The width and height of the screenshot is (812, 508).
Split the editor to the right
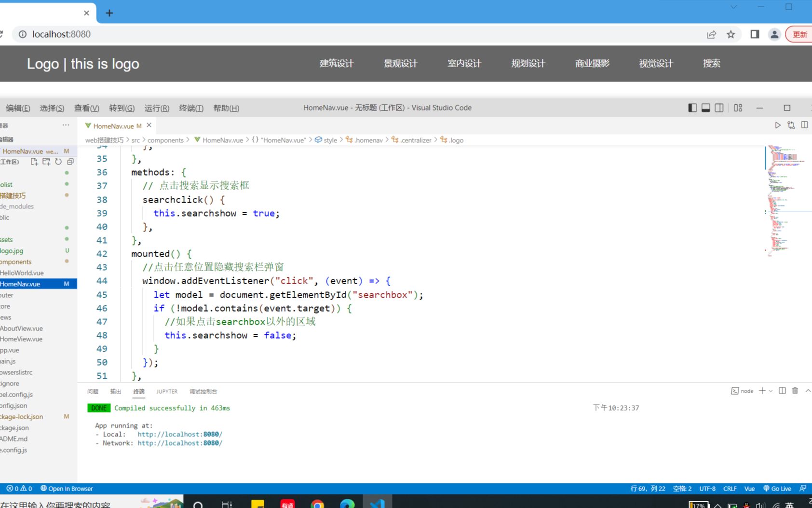pos(805,125)
